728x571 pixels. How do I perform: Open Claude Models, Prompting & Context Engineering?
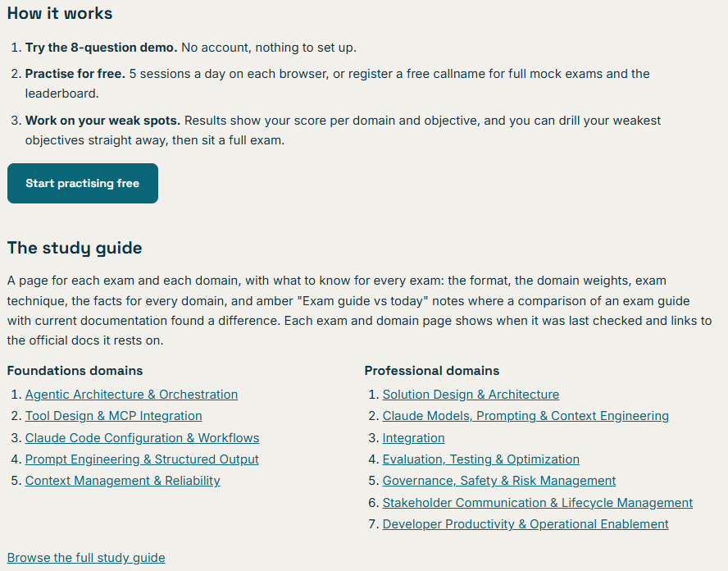pos(526,416)
